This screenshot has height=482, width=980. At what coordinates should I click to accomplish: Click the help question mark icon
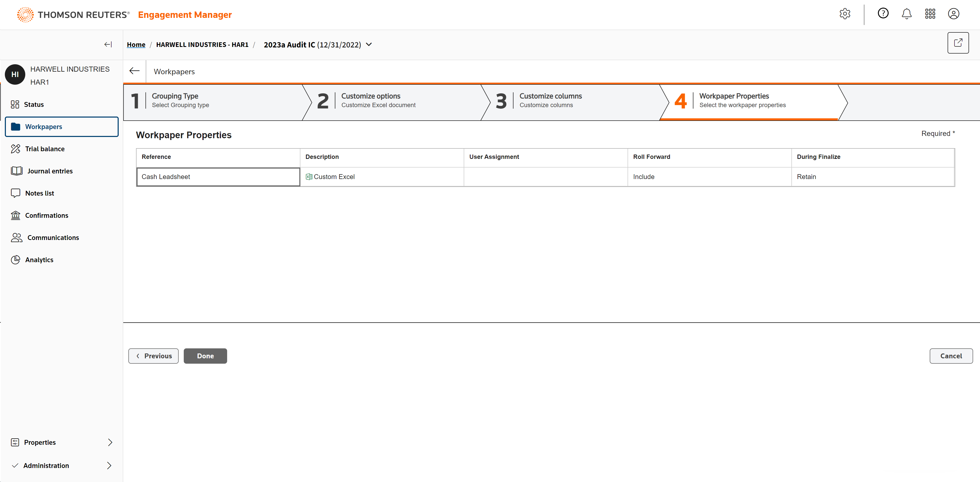tap(883, 14)
